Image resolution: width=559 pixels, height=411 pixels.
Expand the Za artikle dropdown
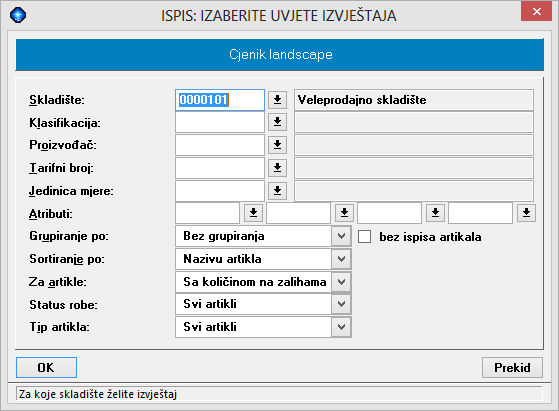pos(341,282)
